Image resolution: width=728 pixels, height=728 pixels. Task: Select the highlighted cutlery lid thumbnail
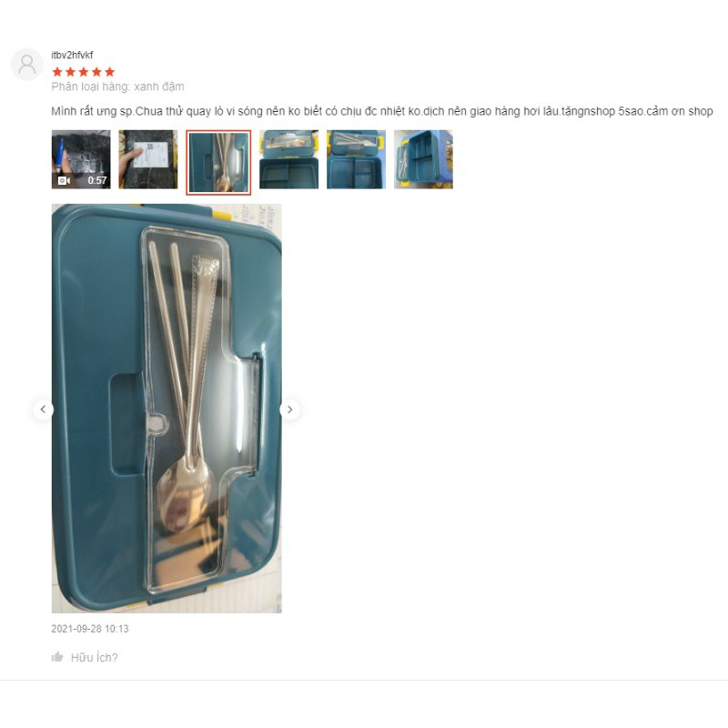click(218, 163)
